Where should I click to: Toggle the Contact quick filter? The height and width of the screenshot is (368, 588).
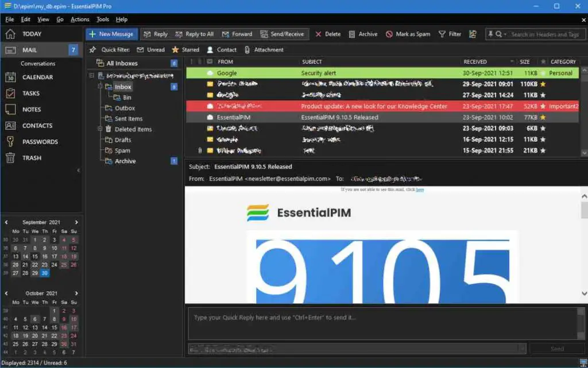point(222,49)
